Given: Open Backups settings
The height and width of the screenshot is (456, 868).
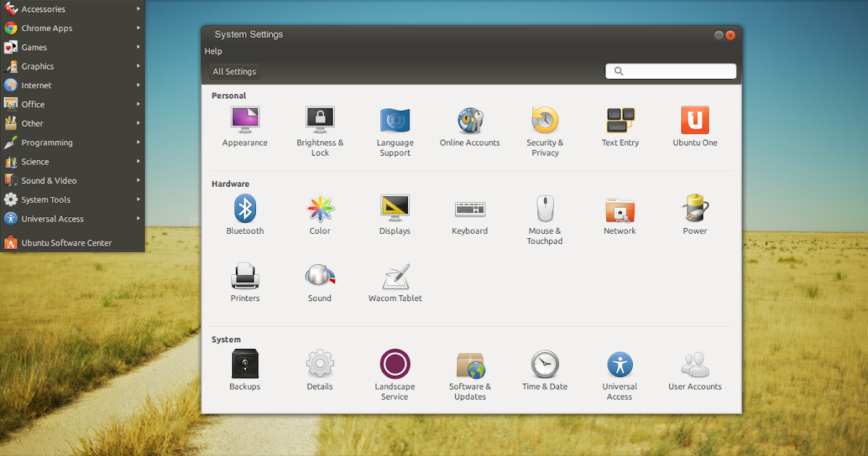Looking at the screenshot, I should (244, 371).
